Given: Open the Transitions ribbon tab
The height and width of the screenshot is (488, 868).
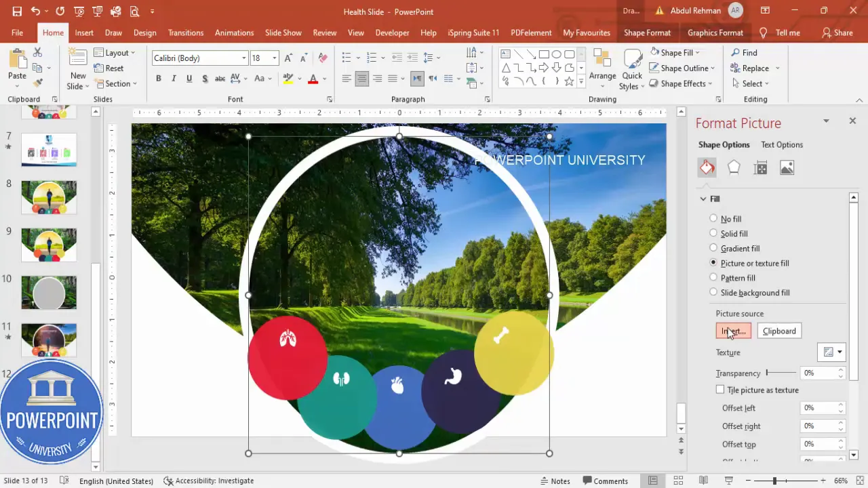Looking at the screenshot, I should coord(186,33).
